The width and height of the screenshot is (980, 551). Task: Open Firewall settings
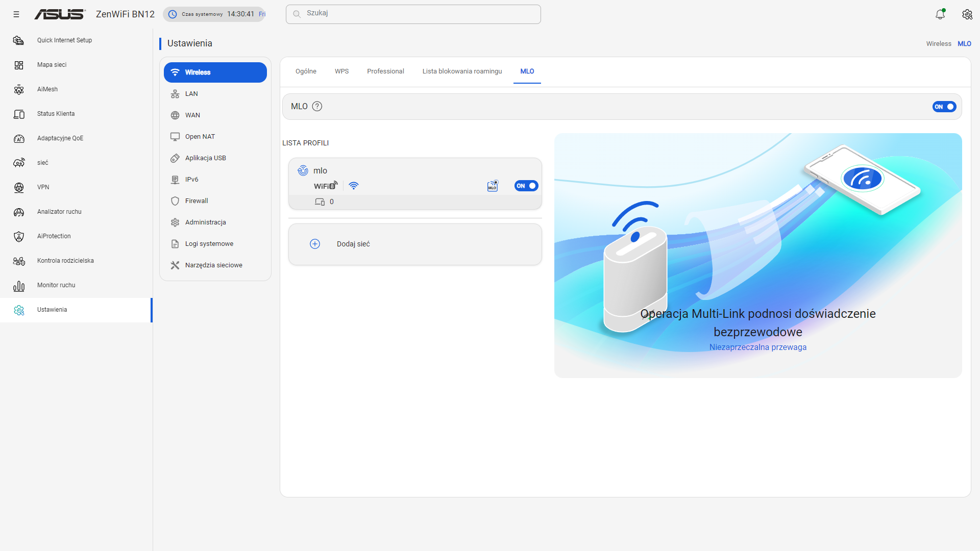coord(215,201)
